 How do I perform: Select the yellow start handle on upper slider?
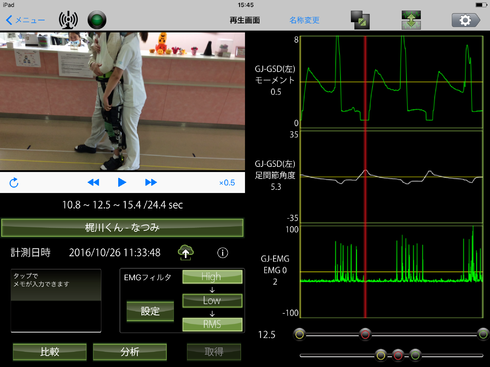point(300,334)
